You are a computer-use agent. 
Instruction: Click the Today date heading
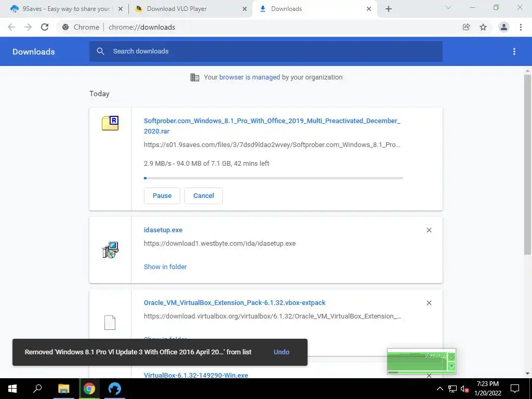tap(99, 94)
